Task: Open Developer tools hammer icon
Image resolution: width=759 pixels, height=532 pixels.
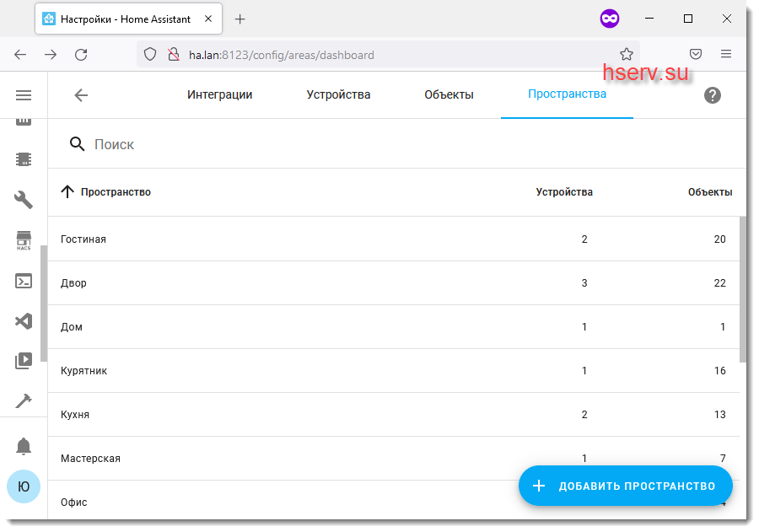Action: tap(24, 401)
